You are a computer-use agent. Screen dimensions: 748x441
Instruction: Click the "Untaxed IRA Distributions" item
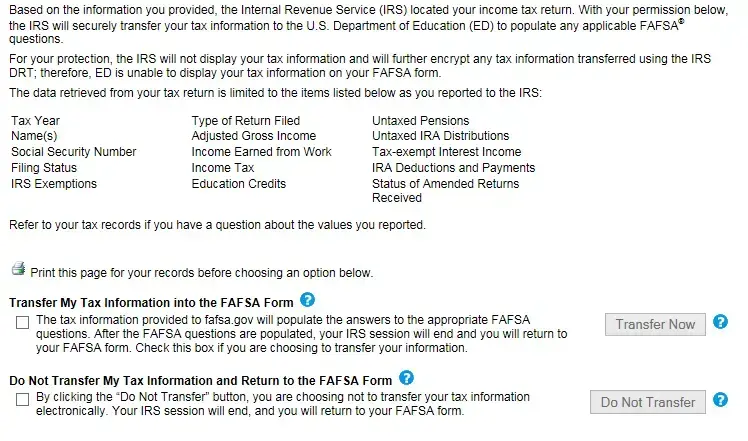(440, 136)
